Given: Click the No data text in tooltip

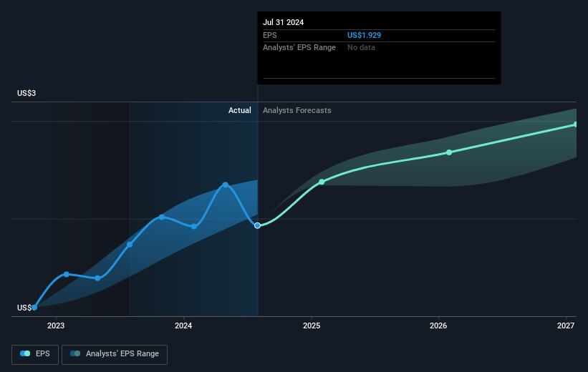Looking at the screenshot, I should point(361,48).
